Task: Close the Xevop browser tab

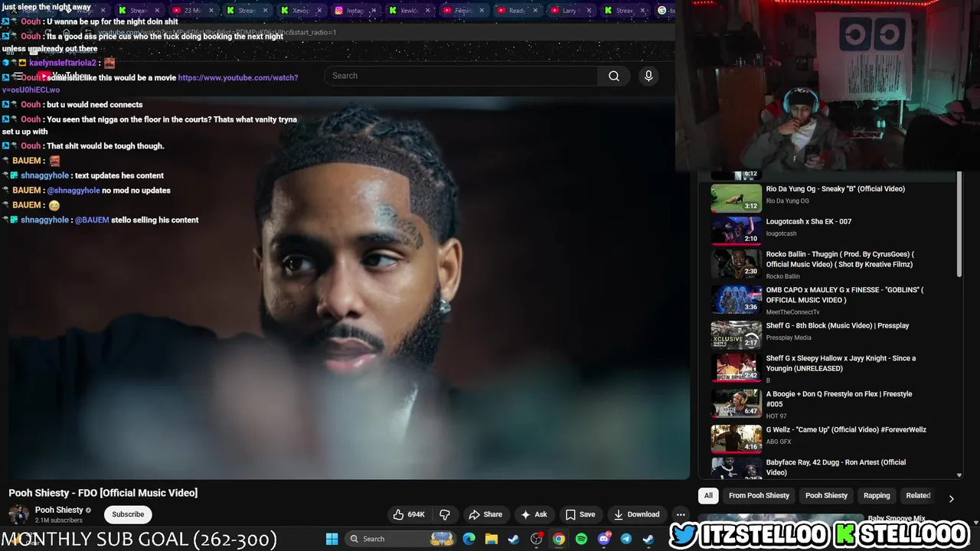Action: (320, 11)
